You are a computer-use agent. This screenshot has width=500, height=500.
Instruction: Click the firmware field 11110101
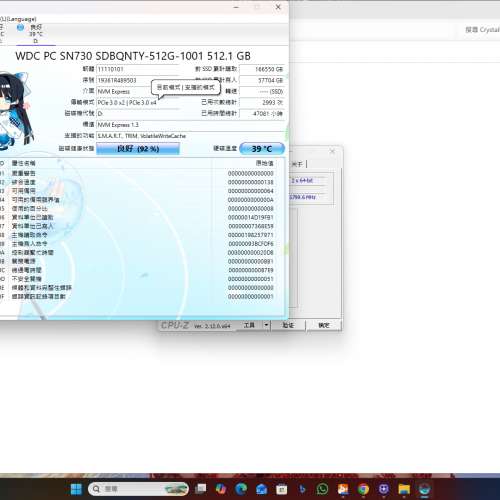138,69
